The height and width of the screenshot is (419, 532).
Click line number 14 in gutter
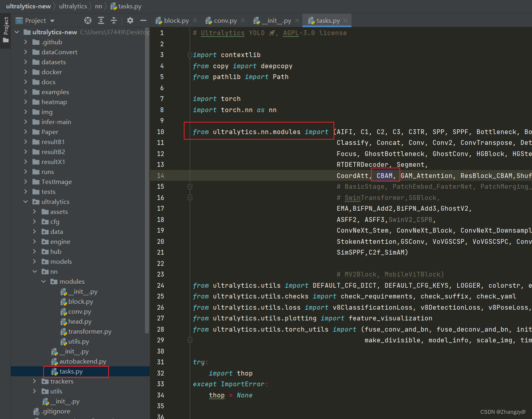161,176
